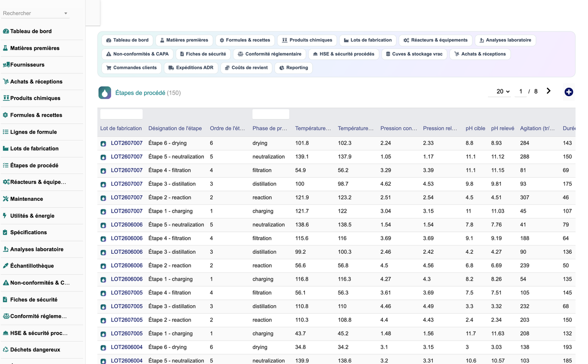Click the Tableau de bord sidebar icon
Screen dimensions: 588x364
pyautogui.click(x=6, y=31)
